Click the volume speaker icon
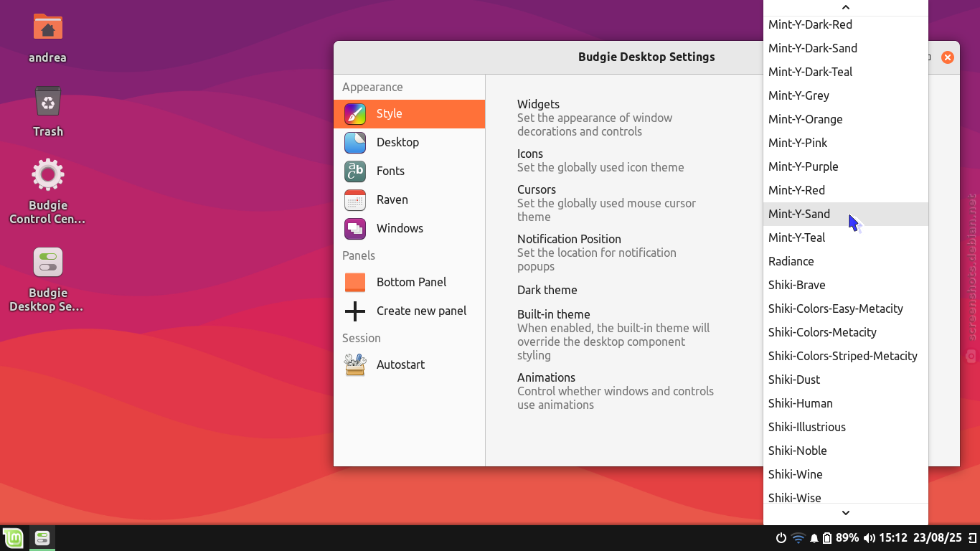The image size is (980, 551). click(869, 537)
